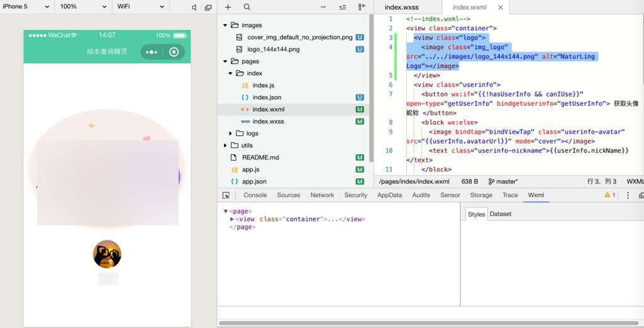The image size is (644, 328).
Task: Detach simulator into separate window
Action: pyautogui.click(x=208, y=7)
